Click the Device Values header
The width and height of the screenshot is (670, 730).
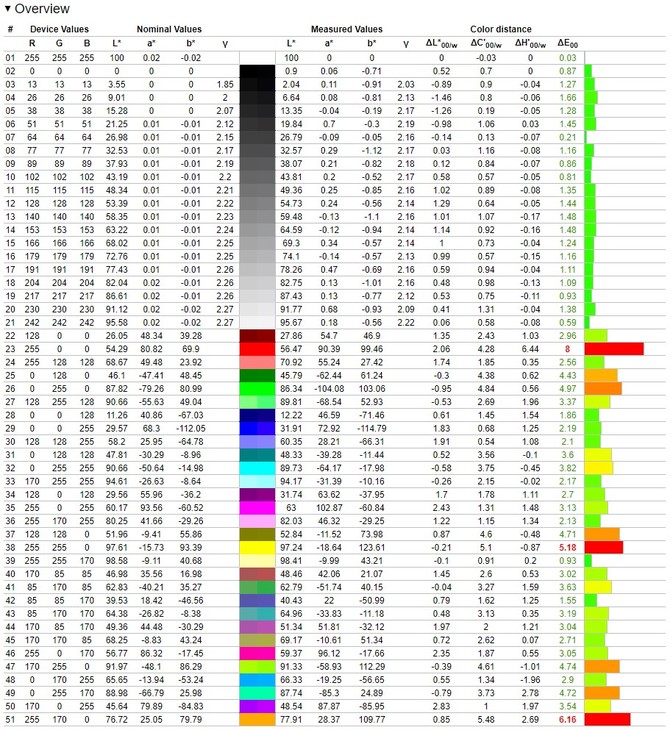tap(59, 29)
